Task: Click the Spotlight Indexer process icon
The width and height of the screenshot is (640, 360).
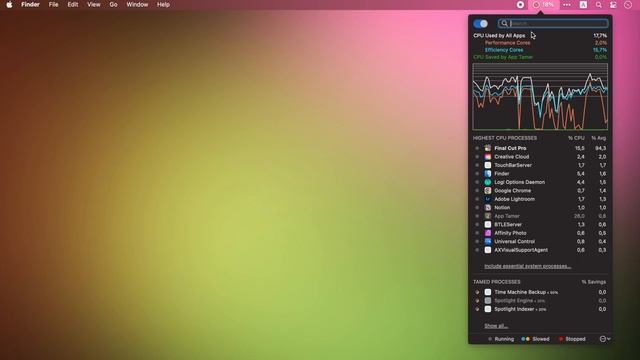Action: [488, 309]
